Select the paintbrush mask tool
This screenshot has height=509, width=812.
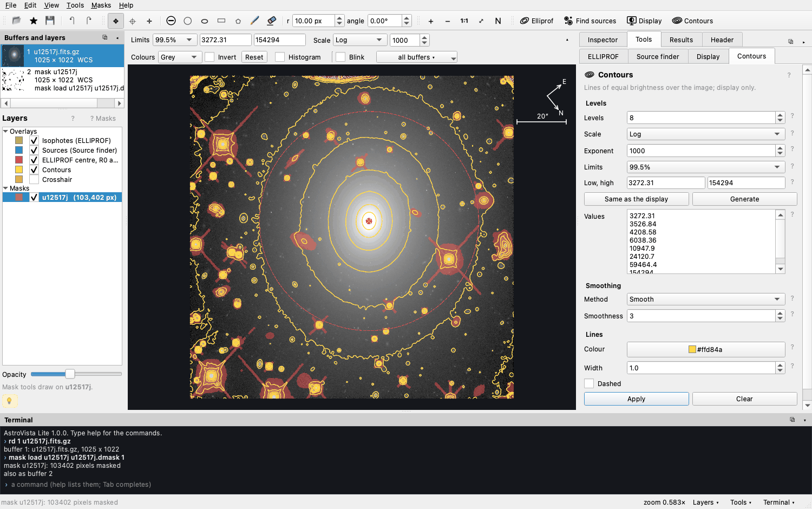(255, 21)
